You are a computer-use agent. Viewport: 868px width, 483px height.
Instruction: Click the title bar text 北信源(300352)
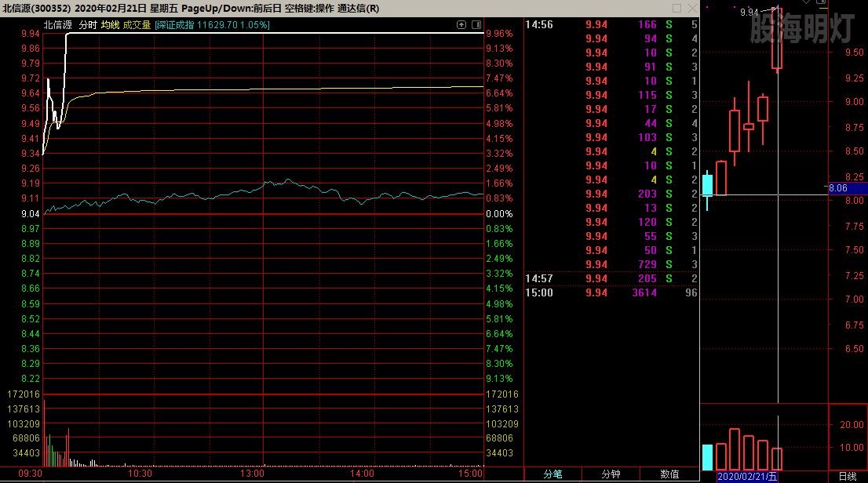coord(37,9)
